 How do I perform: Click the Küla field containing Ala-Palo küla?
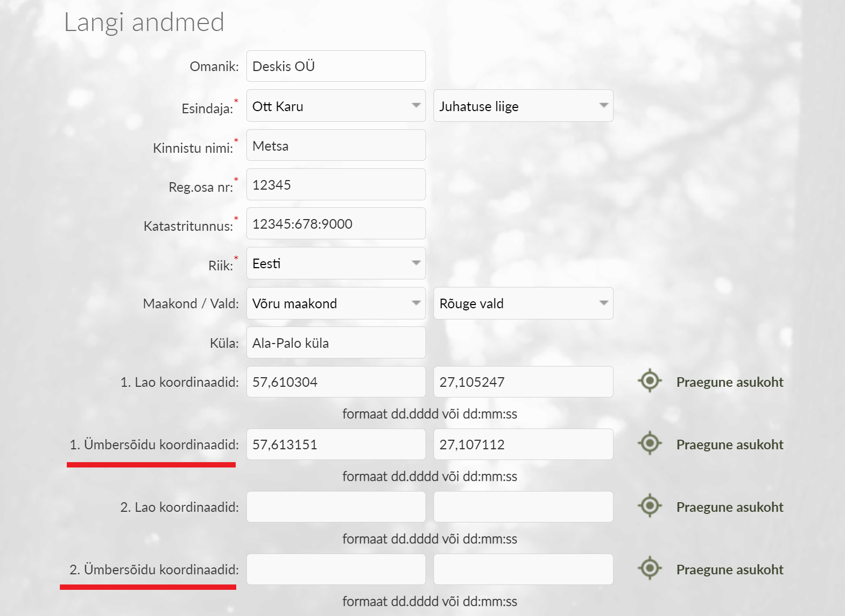pos(336,342)
